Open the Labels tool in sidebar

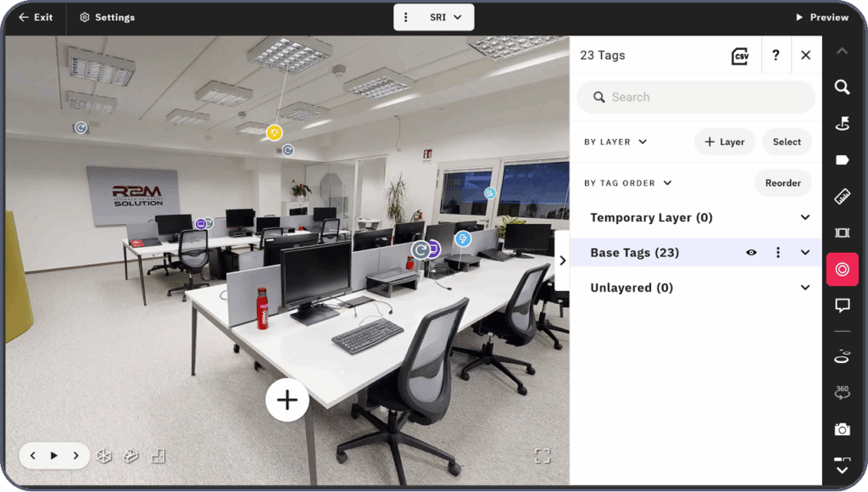tap(842, 159)
